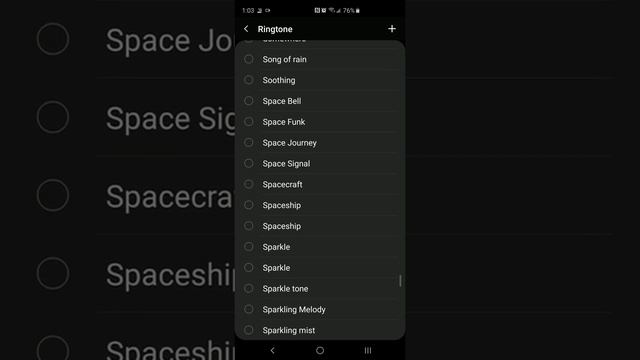Tap the Wi-Fi icon in status bar
The image size is (640, 360).
click(x=331, y=11)
